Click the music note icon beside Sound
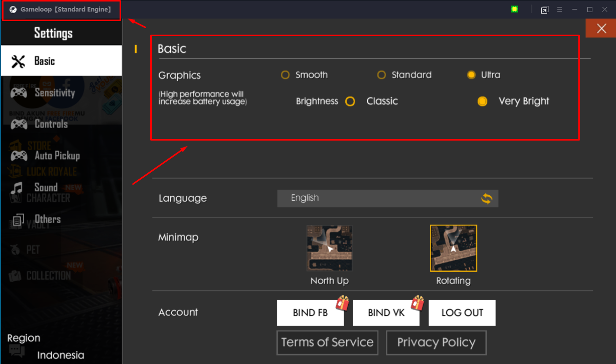 18,188
